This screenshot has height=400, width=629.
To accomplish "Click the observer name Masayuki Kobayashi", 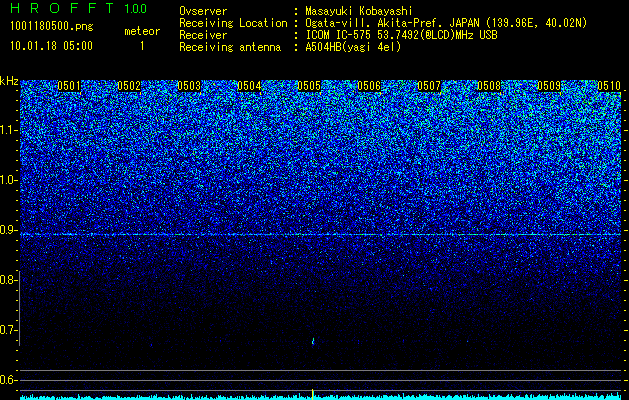I will click(x=359, y=11).
